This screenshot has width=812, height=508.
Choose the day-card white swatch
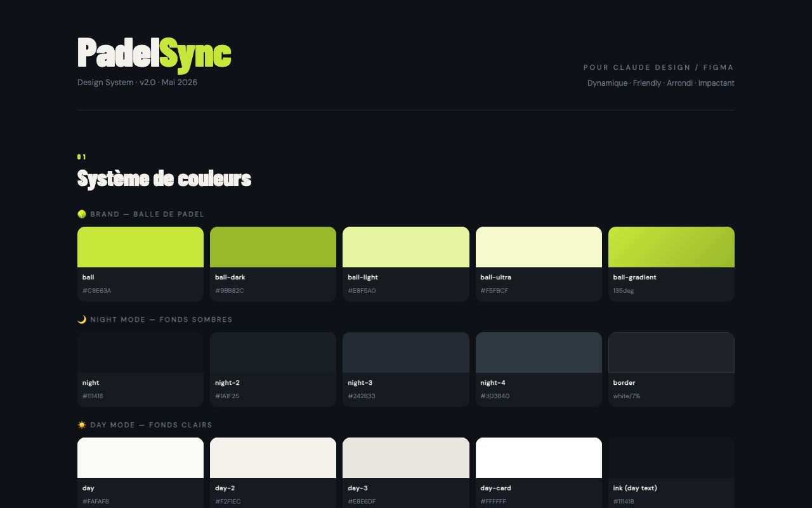[x=539, y=458]
